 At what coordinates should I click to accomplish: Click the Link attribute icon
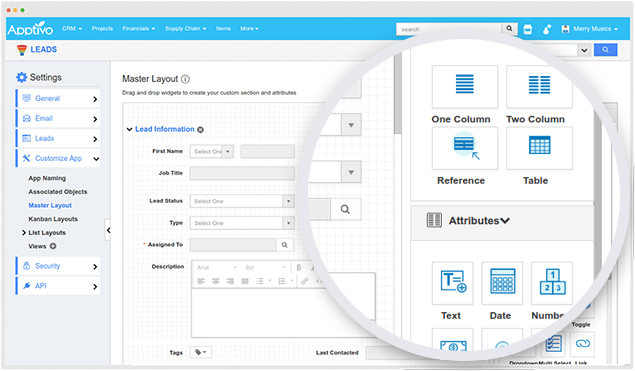pyautogui.click(x=582, y=343)
